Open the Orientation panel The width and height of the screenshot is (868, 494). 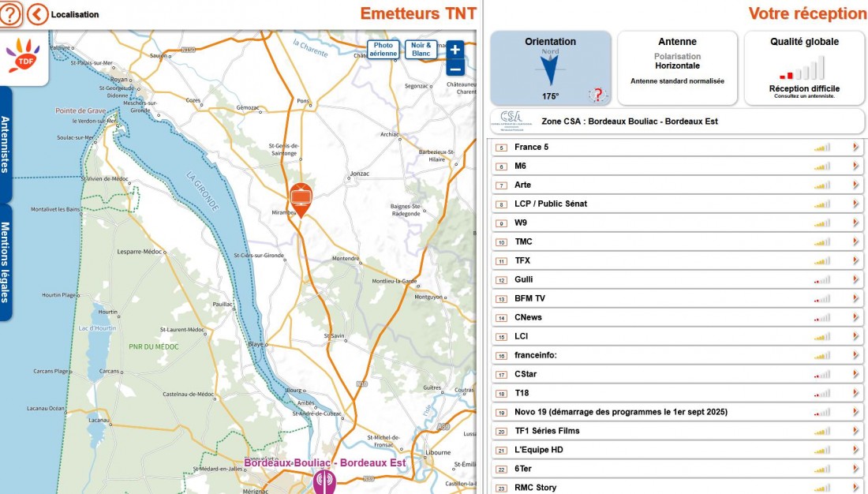pyautogui.click(x=550, y=68)
